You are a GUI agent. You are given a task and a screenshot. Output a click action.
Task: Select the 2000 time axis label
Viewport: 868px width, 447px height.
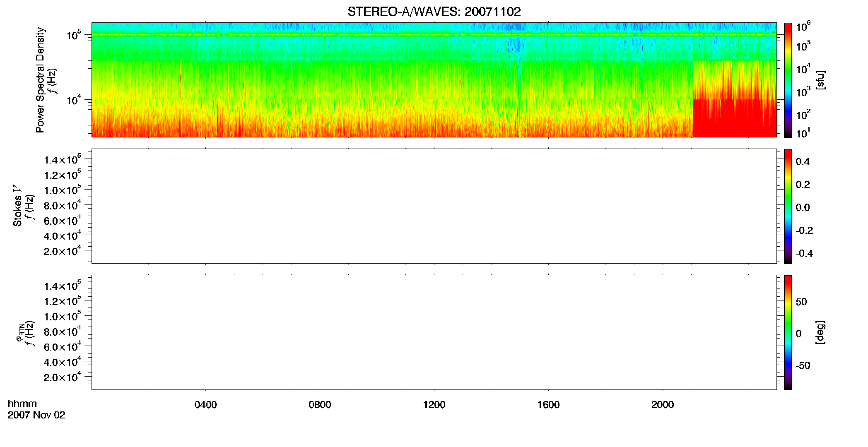coord(663,405)
